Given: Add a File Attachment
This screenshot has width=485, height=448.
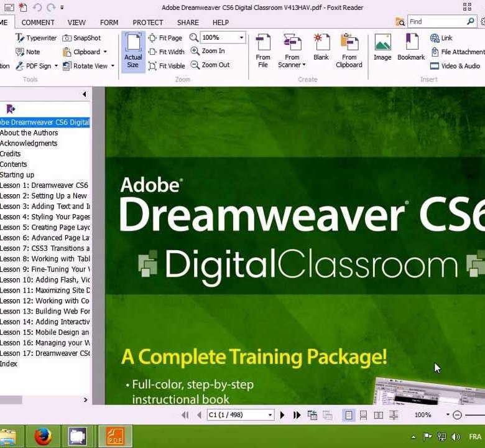Looking at the screenshot, I should pyautogui.click(x=458, y=52).
